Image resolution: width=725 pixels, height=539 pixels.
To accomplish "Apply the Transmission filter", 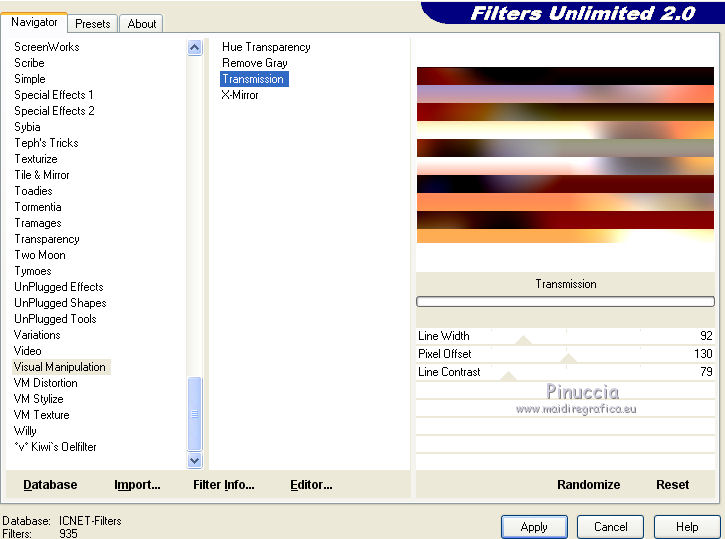I will tap(534, 527).
